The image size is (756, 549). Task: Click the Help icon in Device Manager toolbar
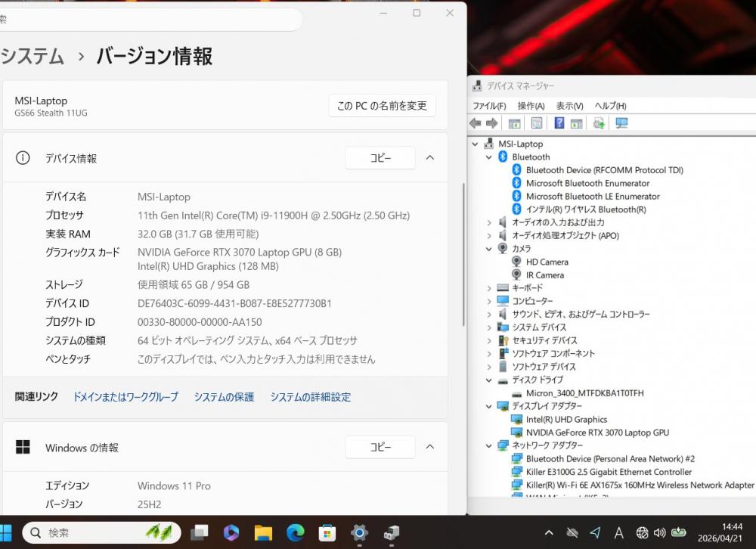click(559, 123)
